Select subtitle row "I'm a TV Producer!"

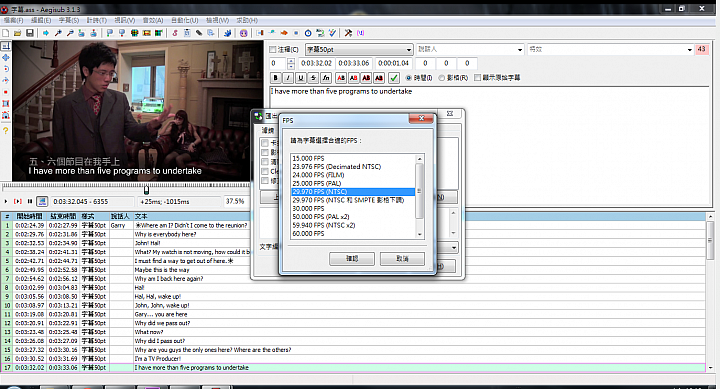[x=353, y=359]
